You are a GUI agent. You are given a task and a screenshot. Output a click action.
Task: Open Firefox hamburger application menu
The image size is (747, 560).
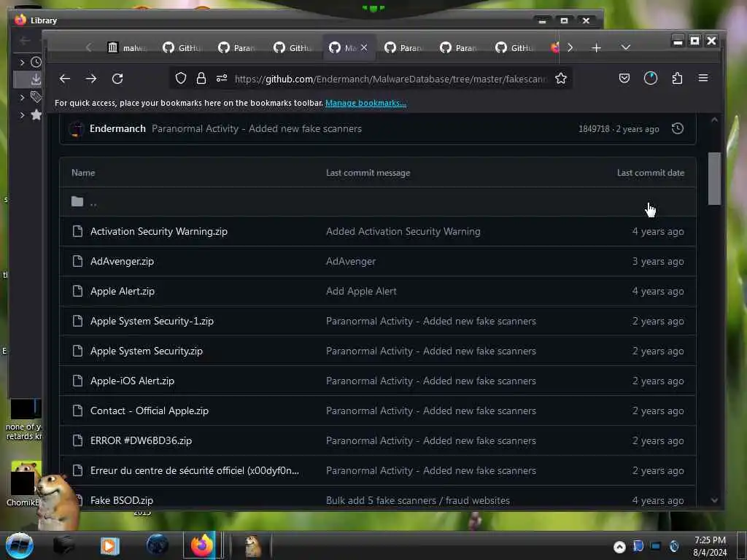tap(703, 78)
